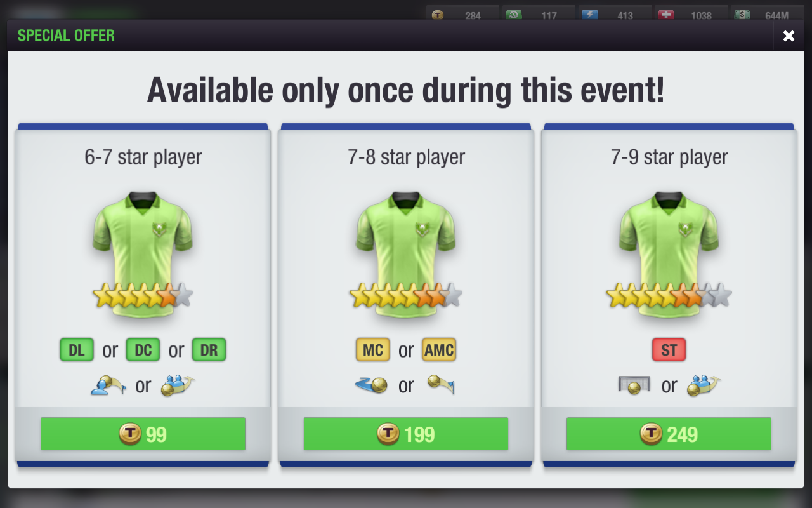Click the single-player-with-ball skill icon on the 6-7 star card

(x=108, y=385)
